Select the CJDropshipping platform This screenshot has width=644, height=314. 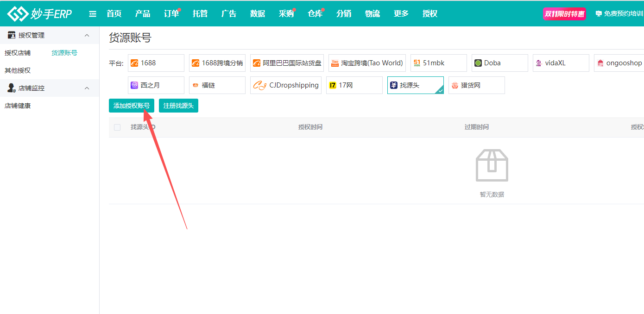[x=286, y=85]
